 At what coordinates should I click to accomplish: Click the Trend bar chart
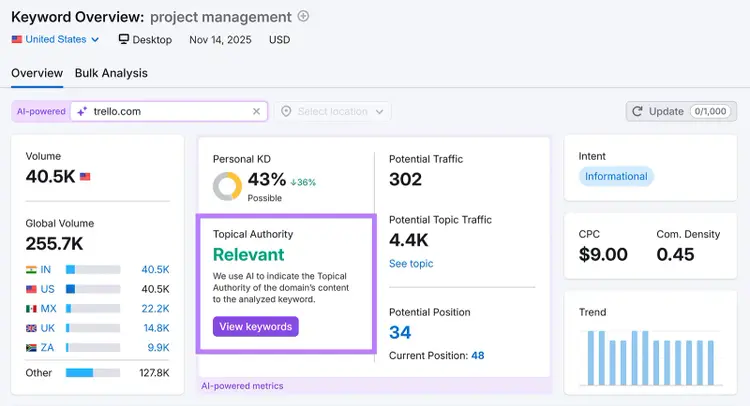pos(651,358)
